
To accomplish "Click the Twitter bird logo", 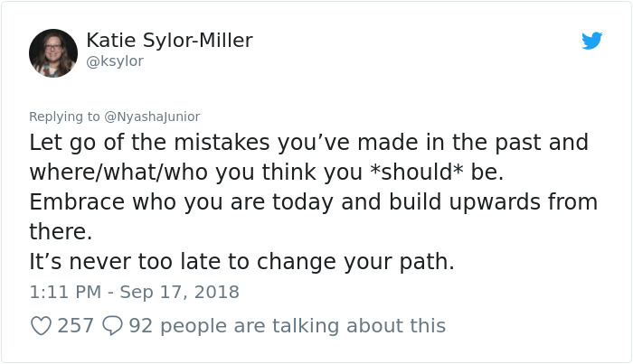I will tap(591, 41).
